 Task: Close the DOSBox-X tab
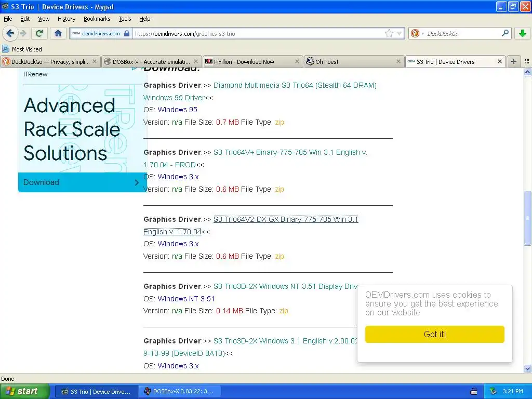pyautogui.click(x=196, y=61)
